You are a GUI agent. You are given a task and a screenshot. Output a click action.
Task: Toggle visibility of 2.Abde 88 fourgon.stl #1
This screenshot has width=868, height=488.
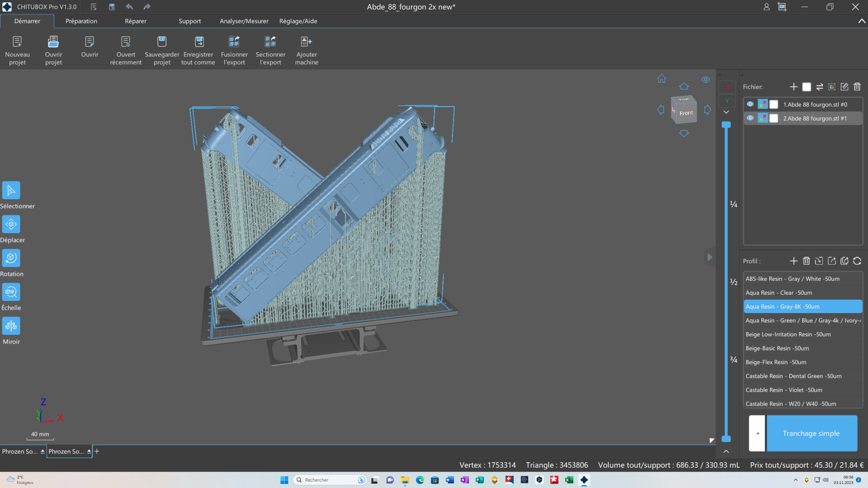[750, 118]
